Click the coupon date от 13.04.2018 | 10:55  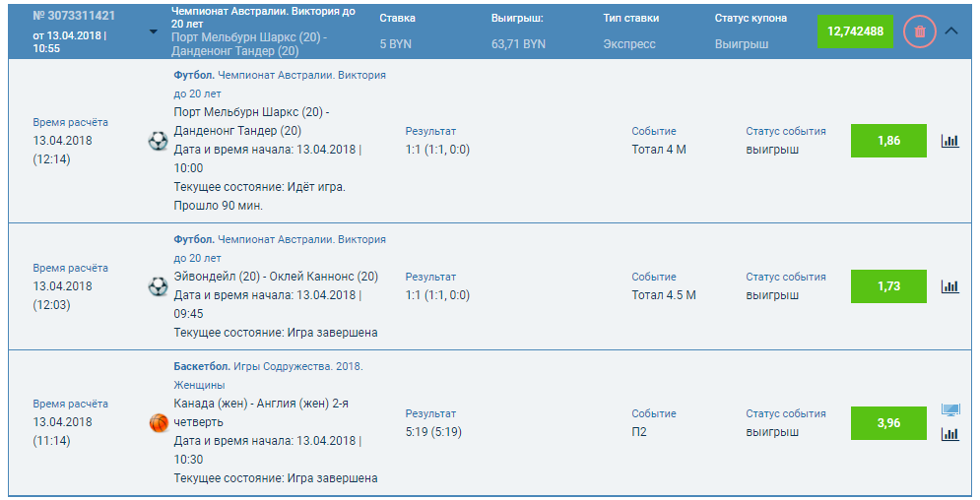[69, 41]
